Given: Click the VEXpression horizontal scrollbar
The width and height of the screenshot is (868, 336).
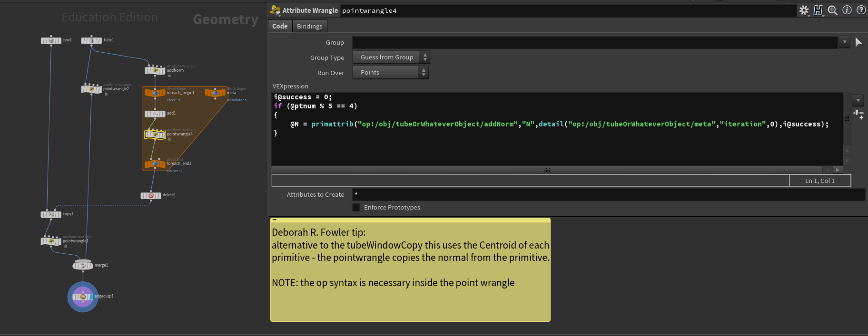Looking at the screenshot, I should coord(546,170).
